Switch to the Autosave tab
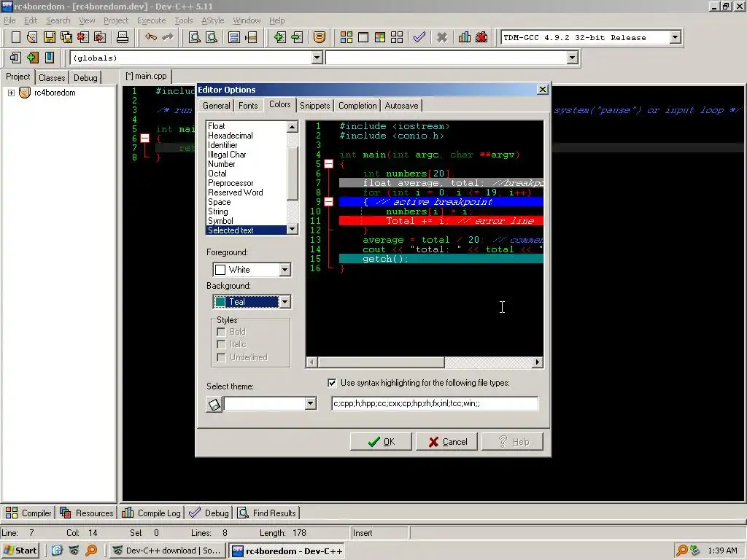Viewport: 747px width, 560px height. pos(402,106)
